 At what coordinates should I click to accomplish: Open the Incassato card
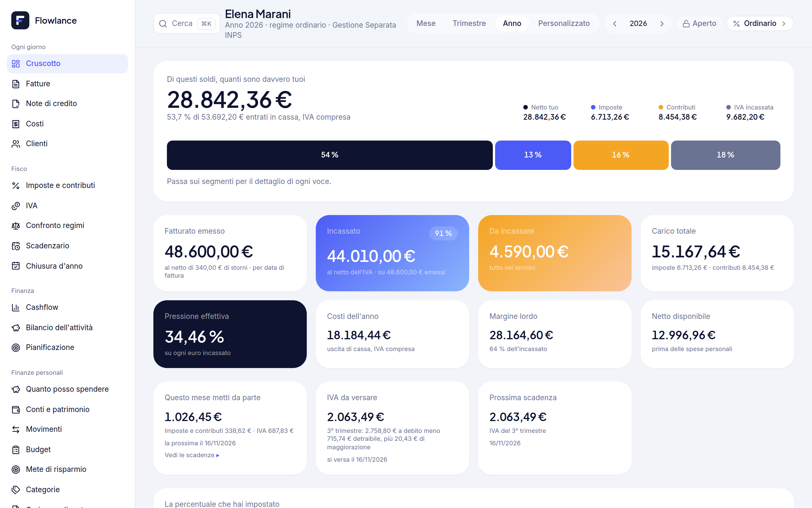point(392,253)
